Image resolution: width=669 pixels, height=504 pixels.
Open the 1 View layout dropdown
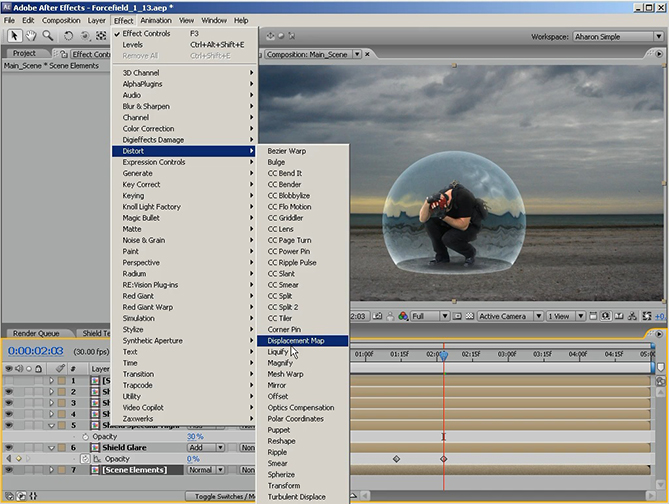tap(565, 316)
